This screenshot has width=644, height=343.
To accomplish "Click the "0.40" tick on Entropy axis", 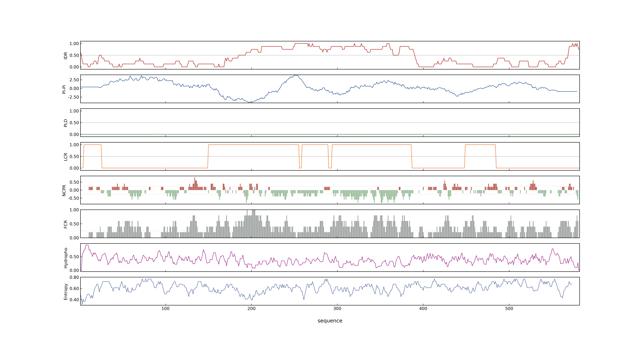I will pos(74,300).
